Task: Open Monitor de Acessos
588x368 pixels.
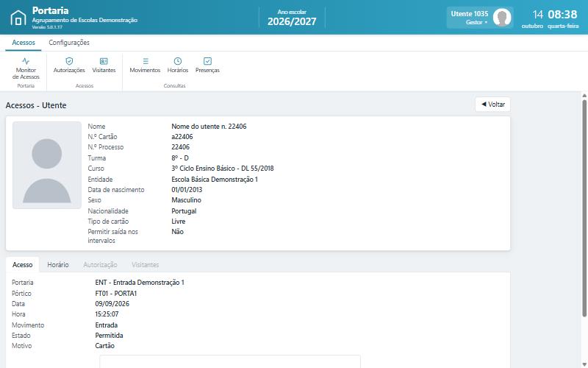Action: coord(26,68)
